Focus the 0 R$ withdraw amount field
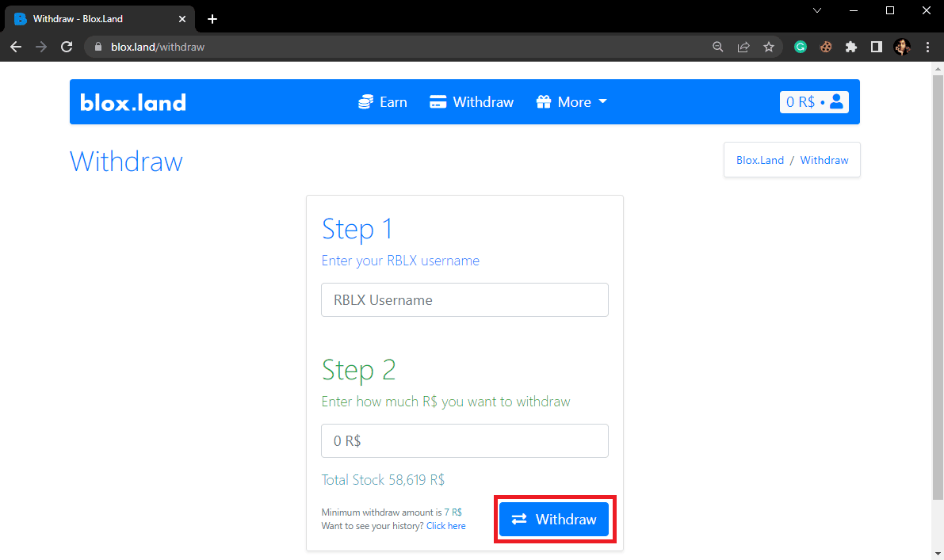The image size is (944, 560). (464, 441)
